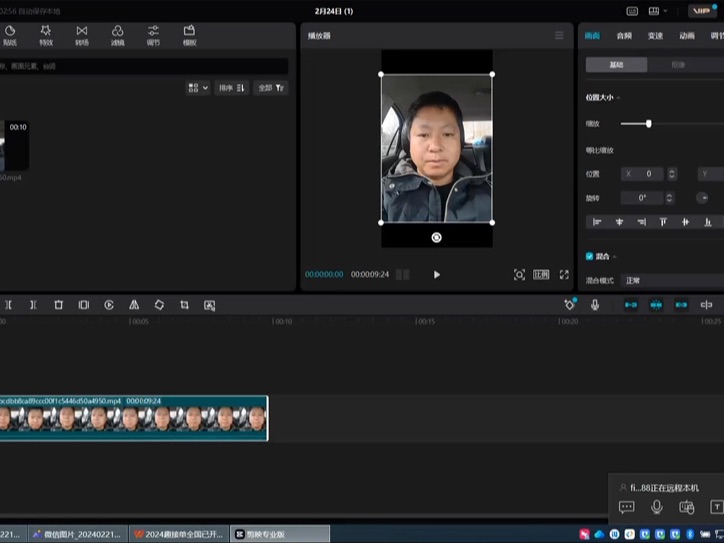Viewport: 724px width, 543px height.
Task: Open the Filters (滤镜) panel icon
Action: (118, 36)
